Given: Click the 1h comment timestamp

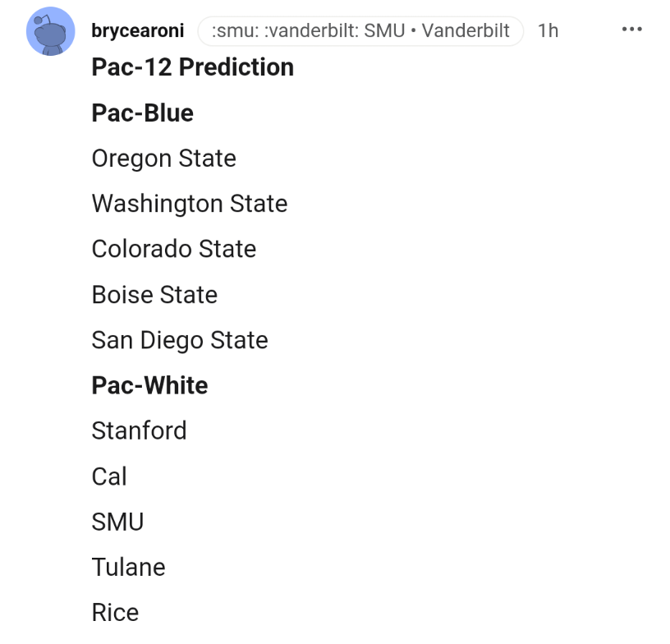Looking at the screenshot, I should click(x=548, y=30).
